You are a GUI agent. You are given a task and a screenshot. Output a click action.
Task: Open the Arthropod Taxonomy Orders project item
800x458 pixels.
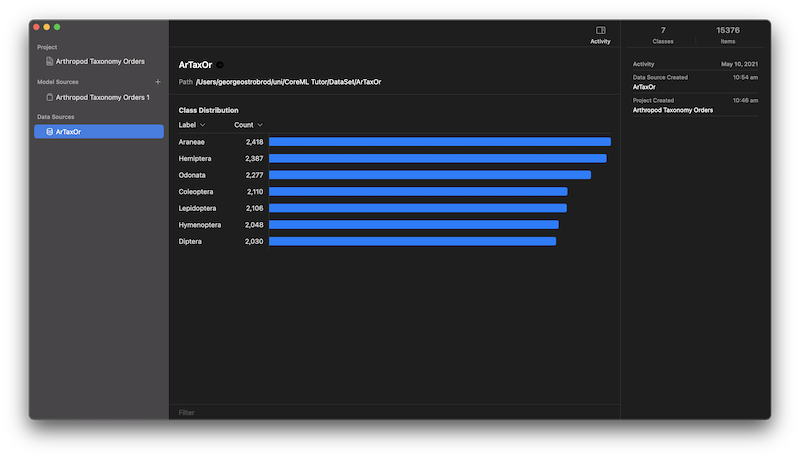(100, 62)
